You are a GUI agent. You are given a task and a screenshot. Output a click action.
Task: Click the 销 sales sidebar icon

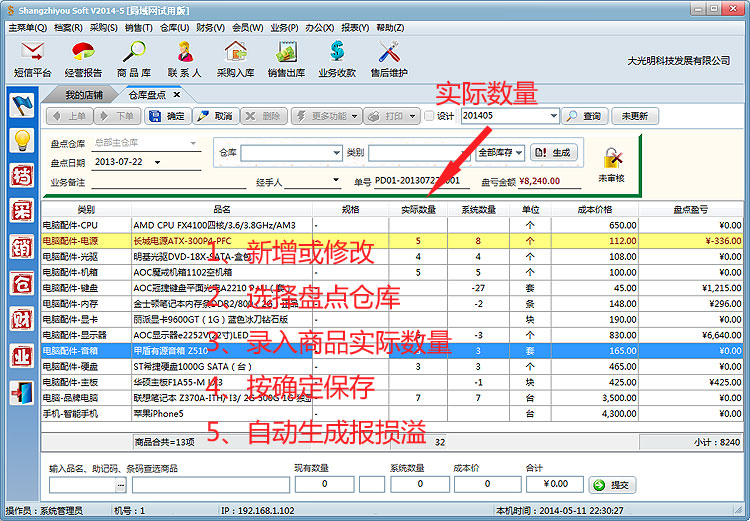tap(22, 247)
